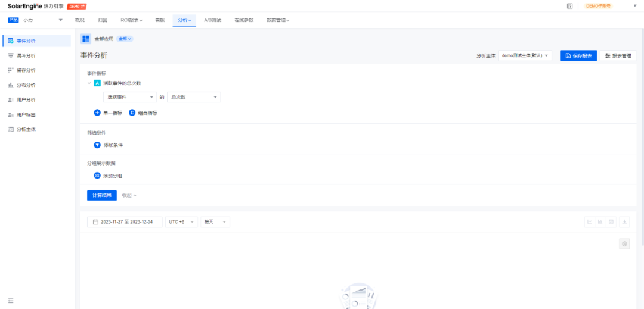
Task: Click the 分组展示数据 section label
Action: [x=101, y=163]
